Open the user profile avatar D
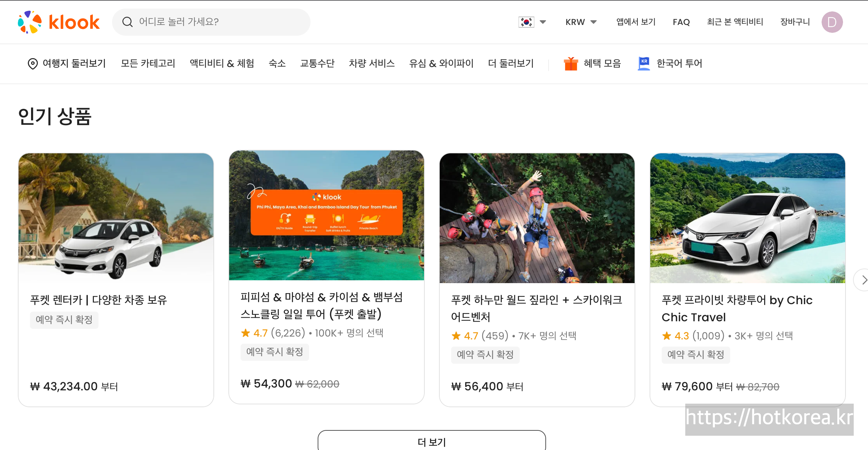868x450 pixels. (x=832, y=22)
